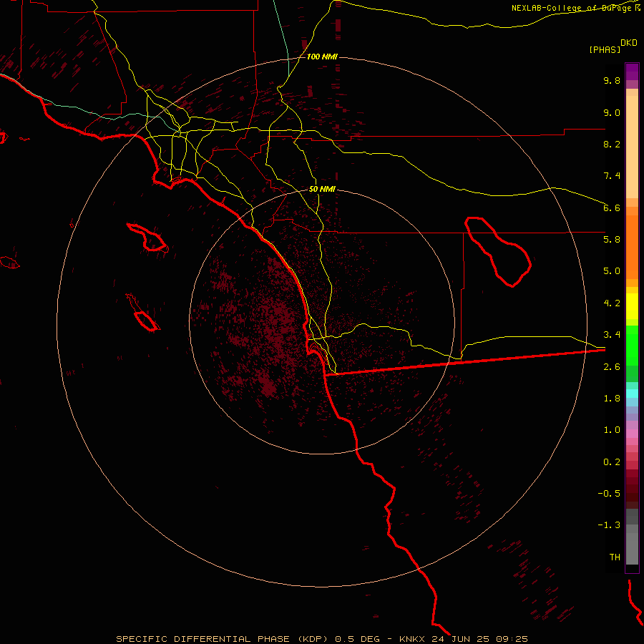Screen dimensions: 644x644
Task: Click the TH threshold label
Action: [x=615, y=557]
